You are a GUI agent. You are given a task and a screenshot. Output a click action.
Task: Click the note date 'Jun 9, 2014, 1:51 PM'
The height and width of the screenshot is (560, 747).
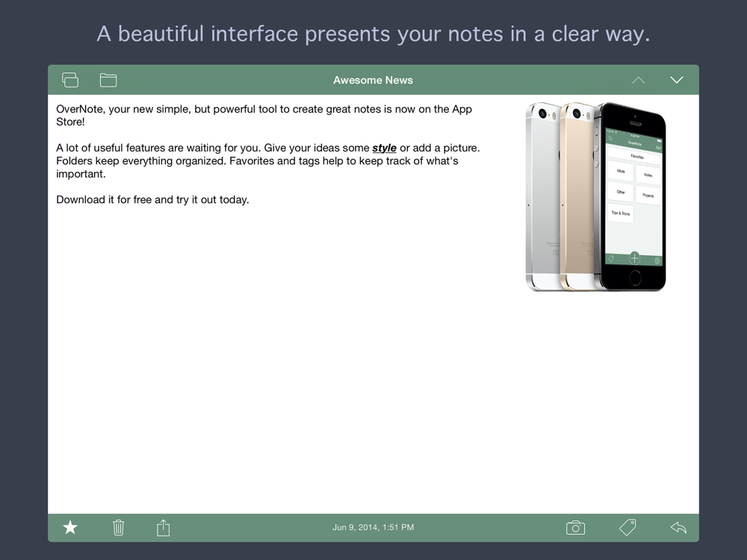[x=373, y=527]
